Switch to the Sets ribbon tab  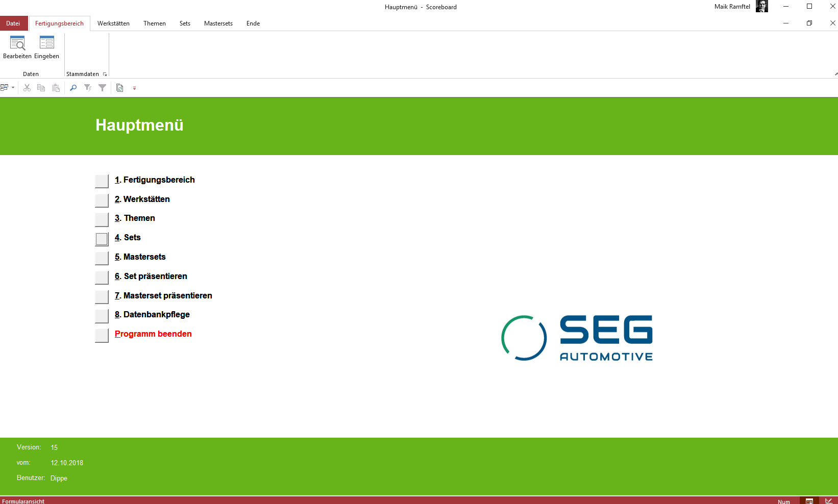coord(185,23)
